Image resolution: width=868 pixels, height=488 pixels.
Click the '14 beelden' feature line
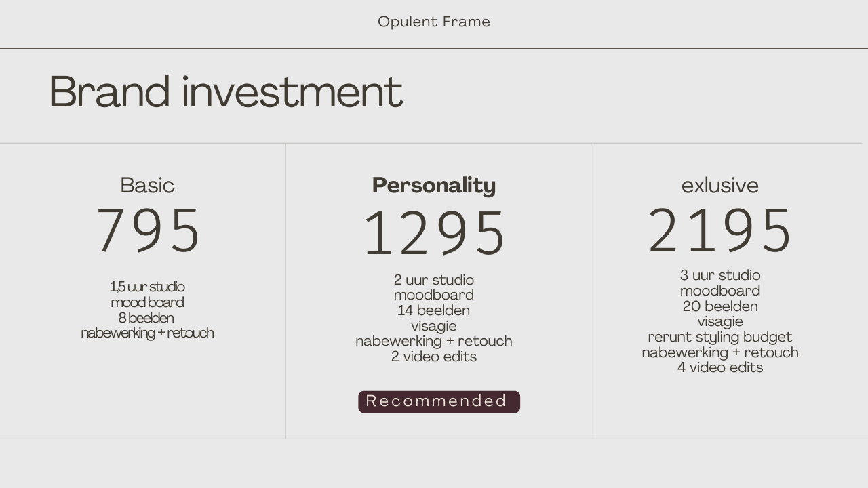[x=434, y=310]
